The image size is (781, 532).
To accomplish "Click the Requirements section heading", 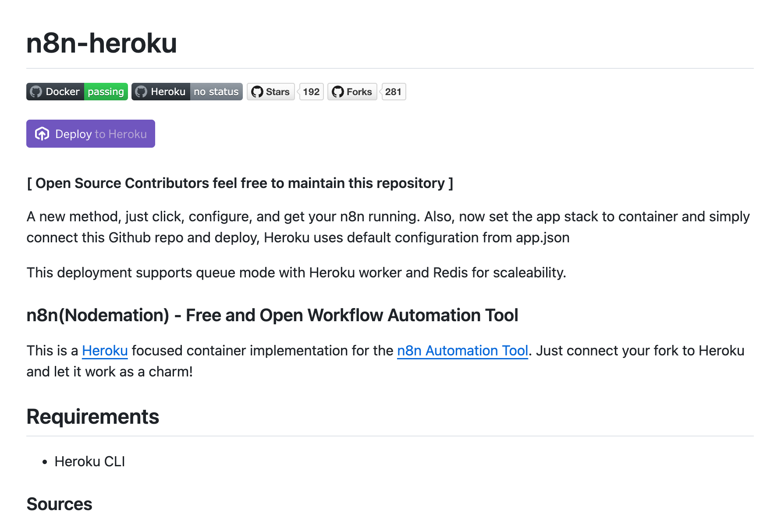I will (92, 416).
